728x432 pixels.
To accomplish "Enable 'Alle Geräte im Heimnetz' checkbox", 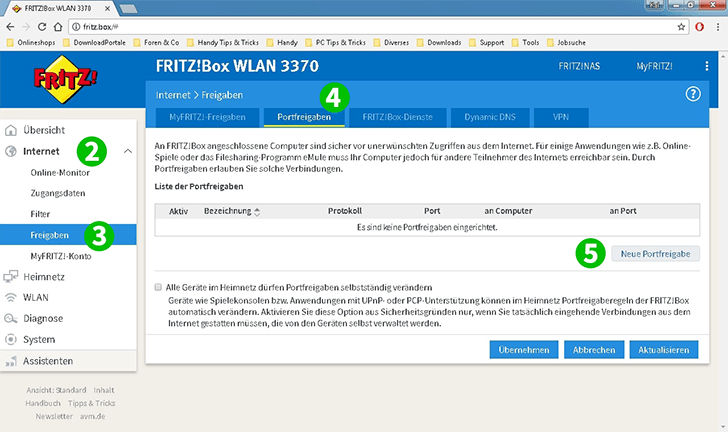I will click(158, 288).
